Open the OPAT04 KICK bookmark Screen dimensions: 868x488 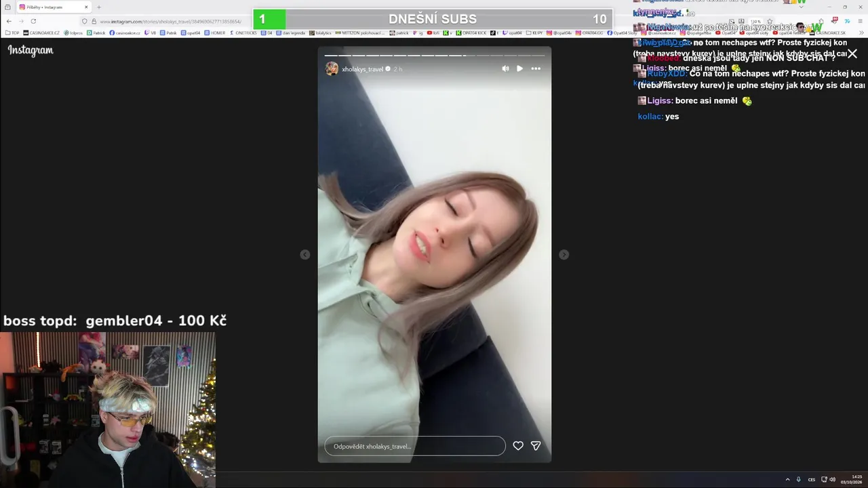[x=471, y=33]
